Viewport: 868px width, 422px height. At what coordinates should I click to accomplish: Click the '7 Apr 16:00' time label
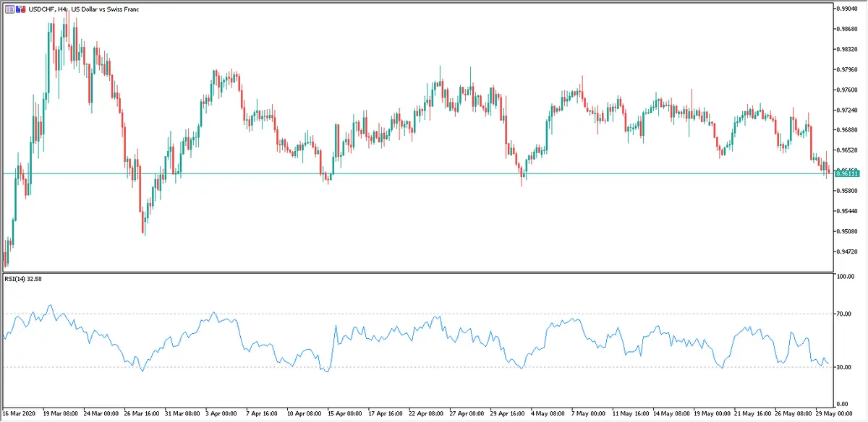click(x=261, y=414)
